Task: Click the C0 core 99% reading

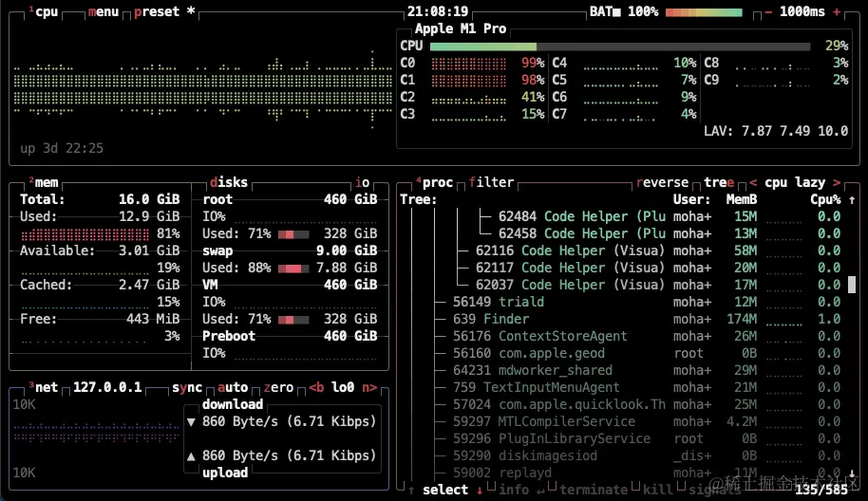Action: pyautogui.click(x=533, y=63)
